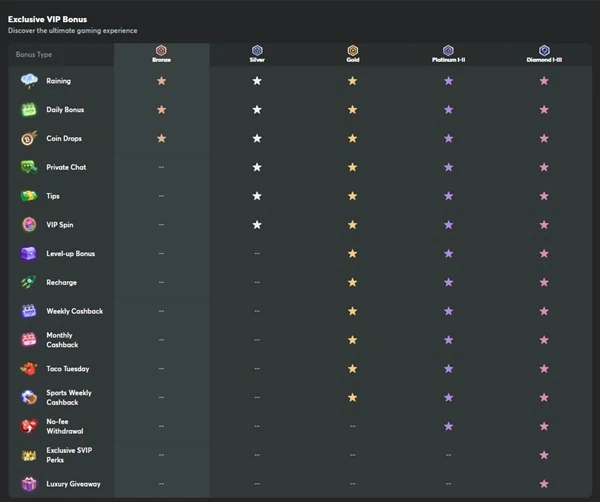Click the Taco Tuesday label
The width and height of the screenshot is (600, 502).
tap(68, 369)
